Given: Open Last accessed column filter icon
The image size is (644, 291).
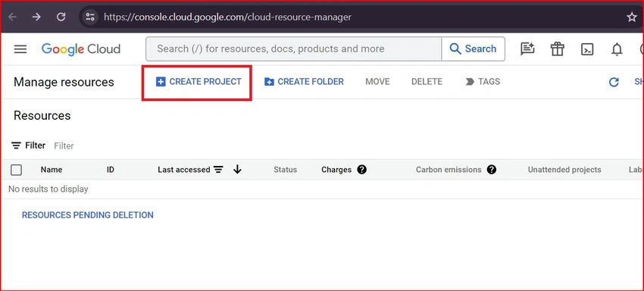Looking at the screenshot, I should [218, 170].
